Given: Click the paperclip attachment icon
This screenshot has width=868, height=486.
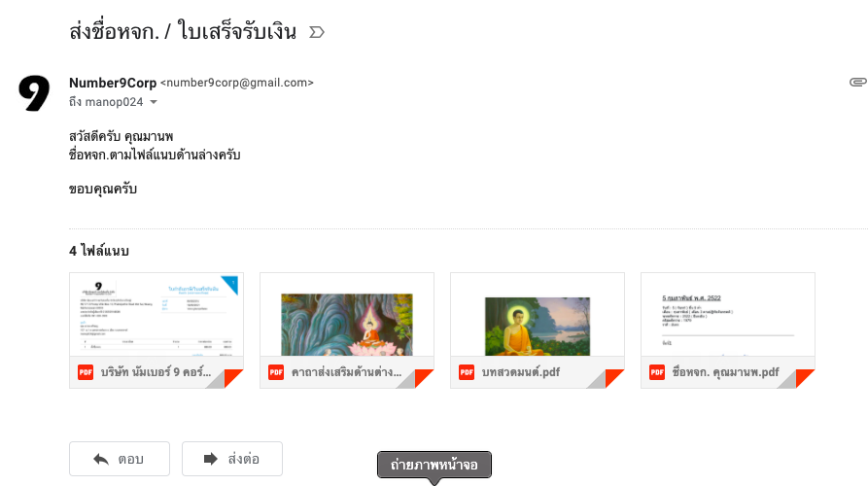Looking at the screenshot, I should coord(858,82).
